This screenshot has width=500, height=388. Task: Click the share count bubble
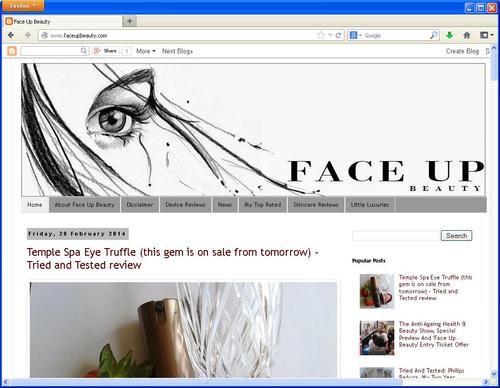126,51
